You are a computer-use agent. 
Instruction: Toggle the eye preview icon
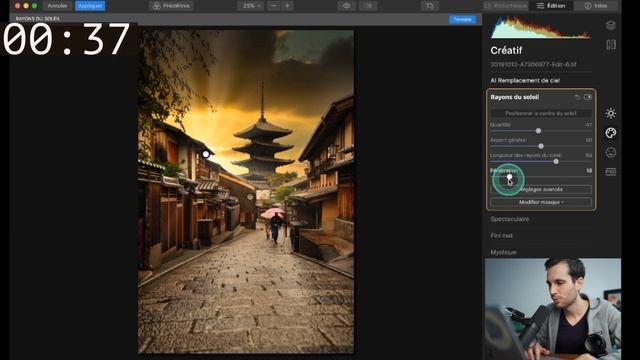(x=347, y=6)
